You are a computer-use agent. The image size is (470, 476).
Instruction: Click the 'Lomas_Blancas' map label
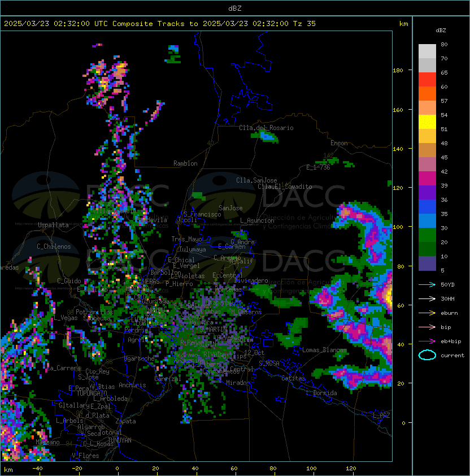(324, 350)
